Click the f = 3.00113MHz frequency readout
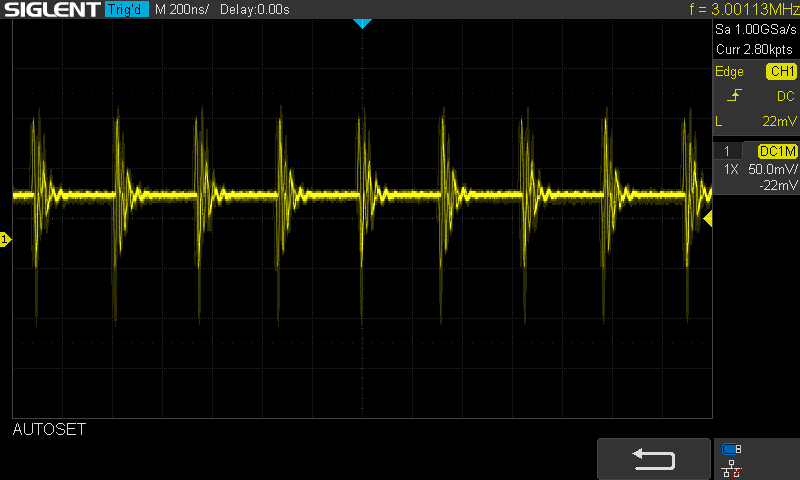 coord(744,9)
